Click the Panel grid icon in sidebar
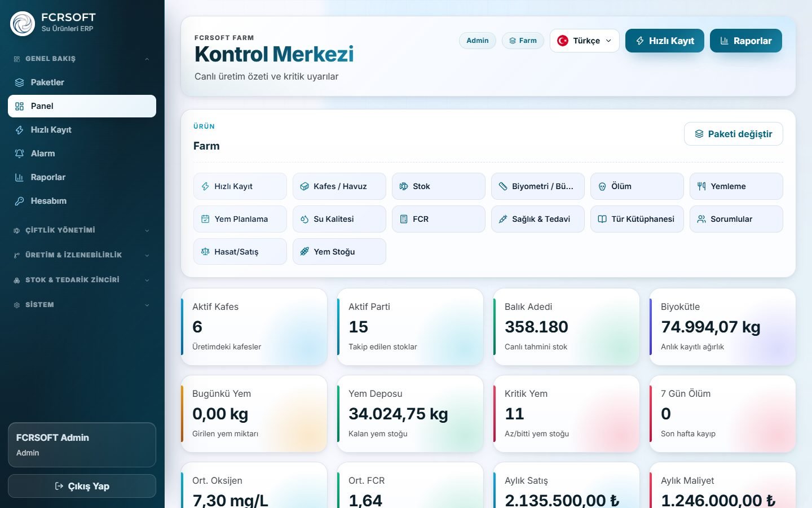 coord(19,106)
